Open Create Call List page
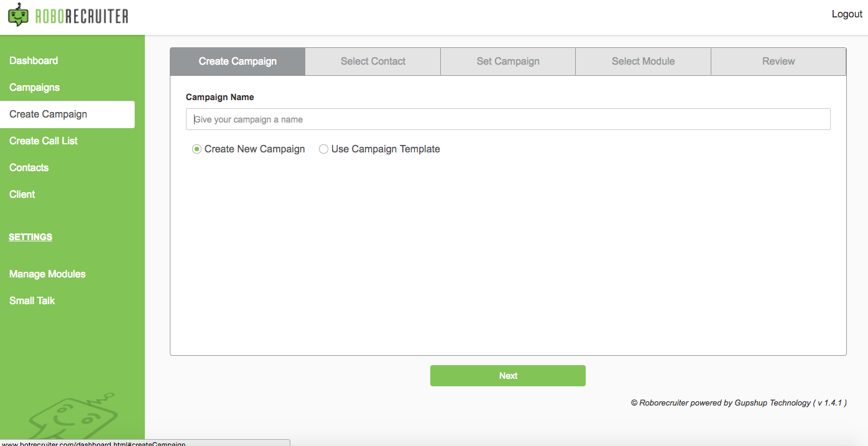The image size is (868, 446). tap(44, 141)
